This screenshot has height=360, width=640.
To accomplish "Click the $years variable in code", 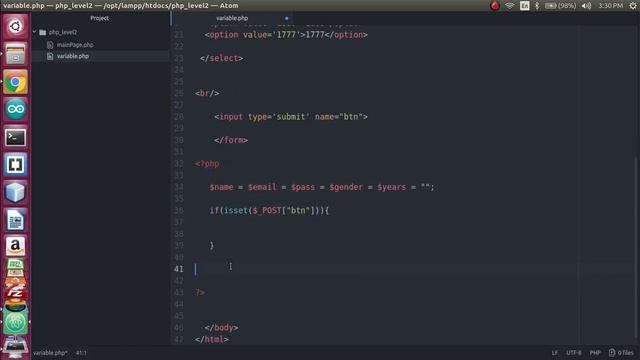I will pos(391,187).
